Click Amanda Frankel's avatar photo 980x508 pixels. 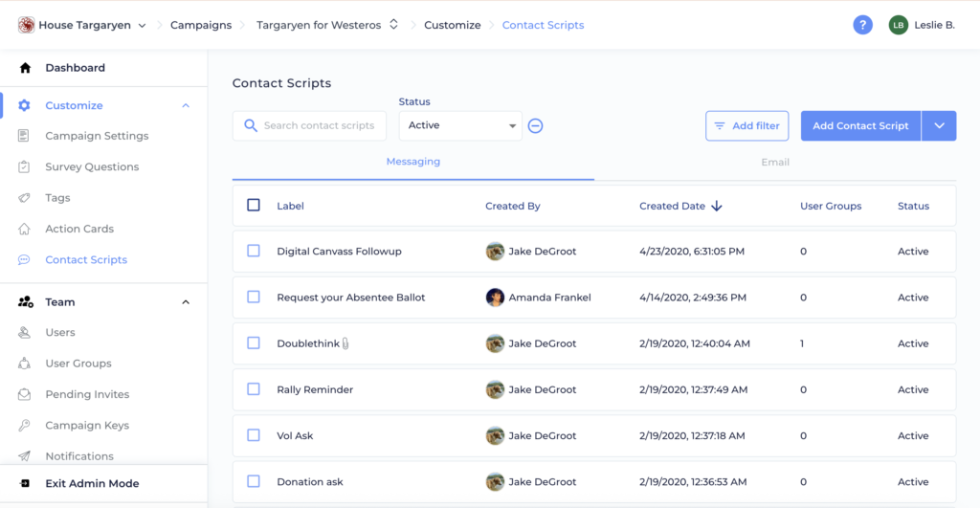point(495,298)
